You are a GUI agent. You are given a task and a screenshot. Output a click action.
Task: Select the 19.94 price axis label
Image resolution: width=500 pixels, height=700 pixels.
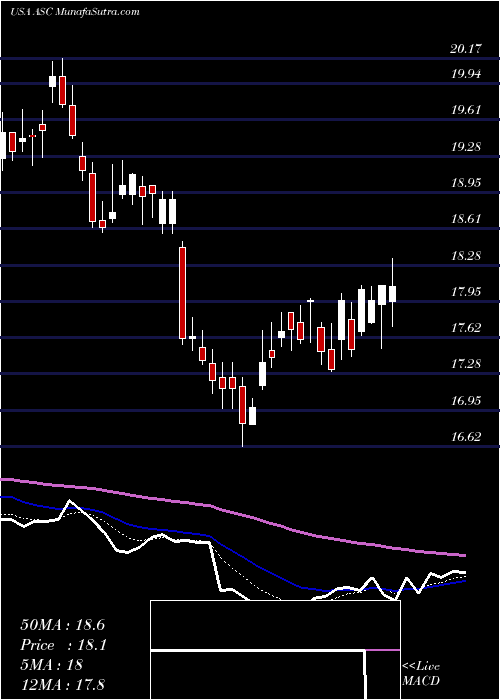point(466,74)
